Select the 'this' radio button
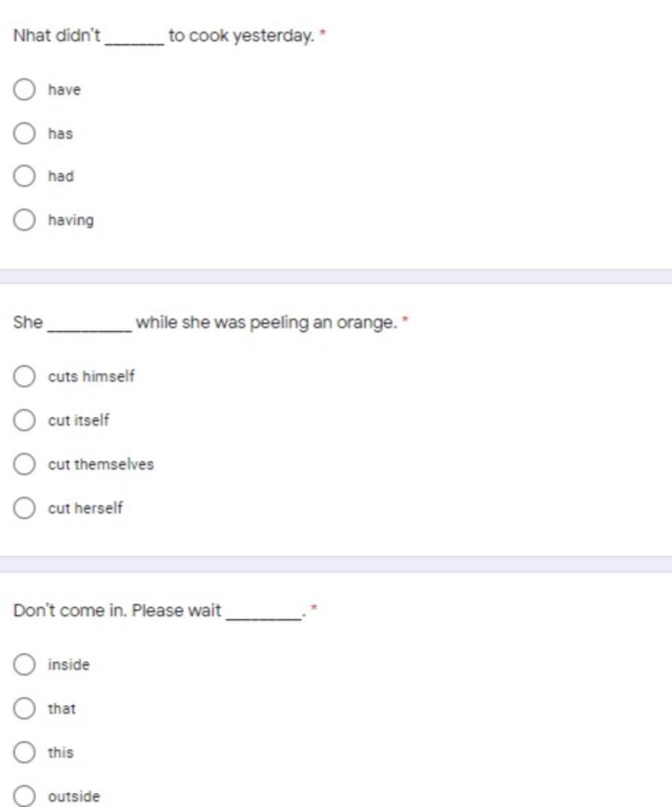Viewport: 672px width, 807px height. click(x=24, y=752)
